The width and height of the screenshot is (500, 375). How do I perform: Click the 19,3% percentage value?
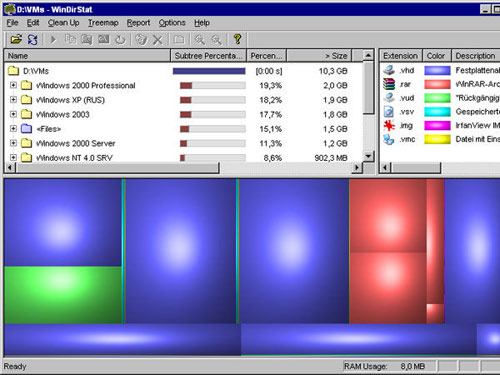[x=271, y=86]
